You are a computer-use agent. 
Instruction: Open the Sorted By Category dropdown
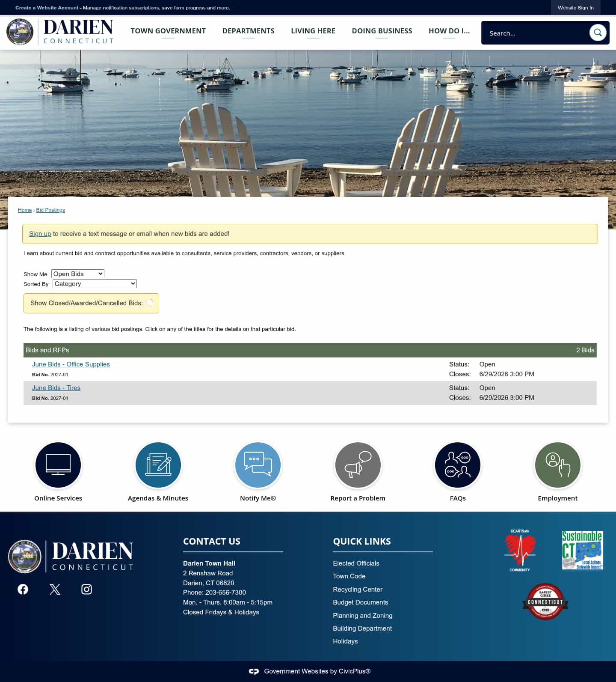[x=95, y=284]
